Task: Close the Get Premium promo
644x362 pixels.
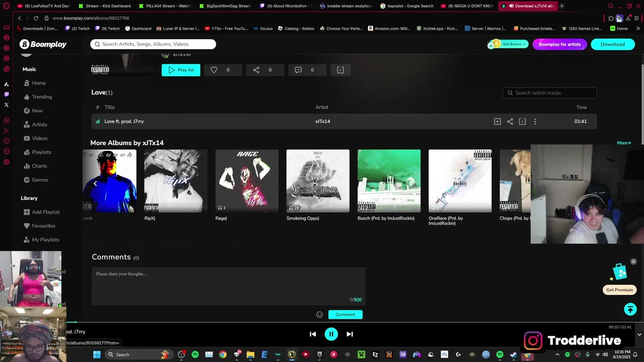Action: click(x=633, y=261)
